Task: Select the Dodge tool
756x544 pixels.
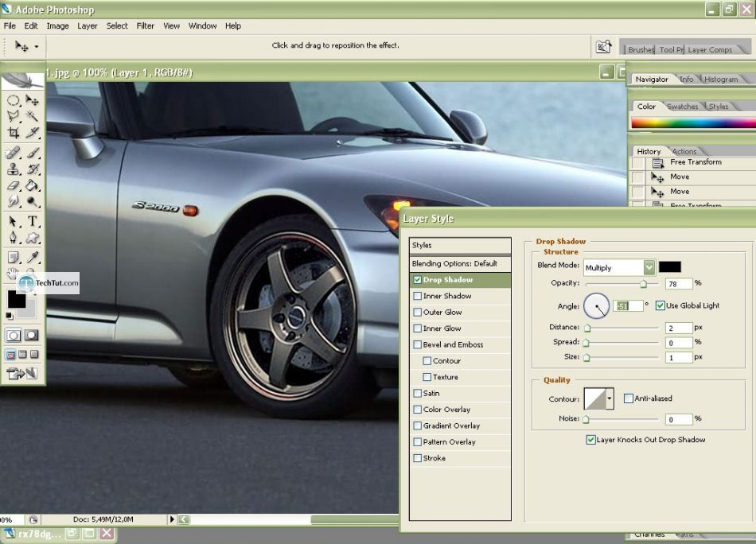Action: (x=32, y=201)
